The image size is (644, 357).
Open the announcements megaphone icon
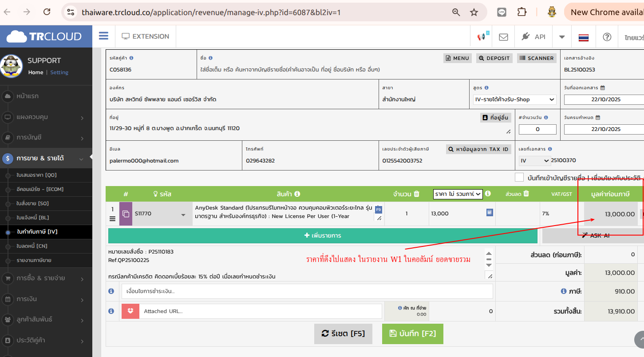(481, 37)
